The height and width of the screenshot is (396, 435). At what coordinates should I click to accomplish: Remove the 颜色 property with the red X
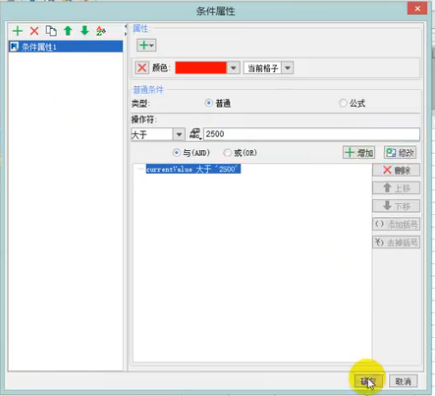tap(142, 68)
